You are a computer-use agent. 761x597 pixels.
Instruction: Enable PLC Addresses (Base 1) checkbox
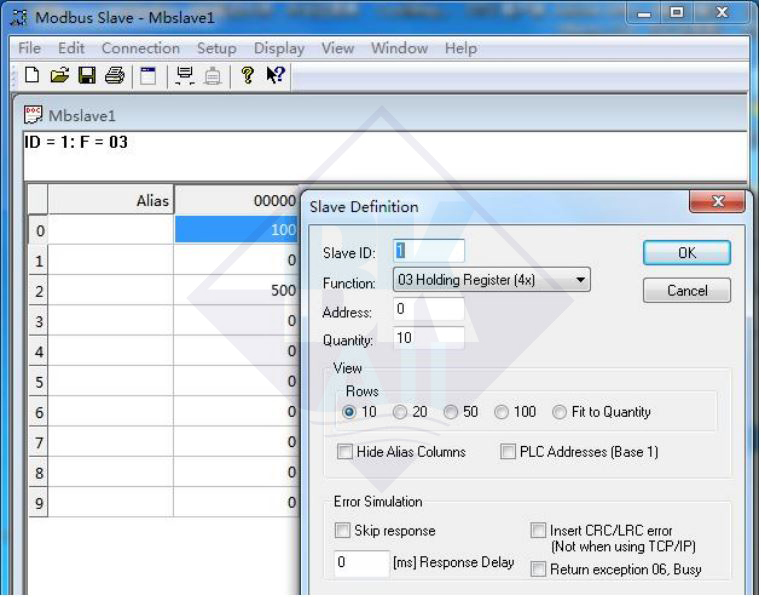point(508,452)
